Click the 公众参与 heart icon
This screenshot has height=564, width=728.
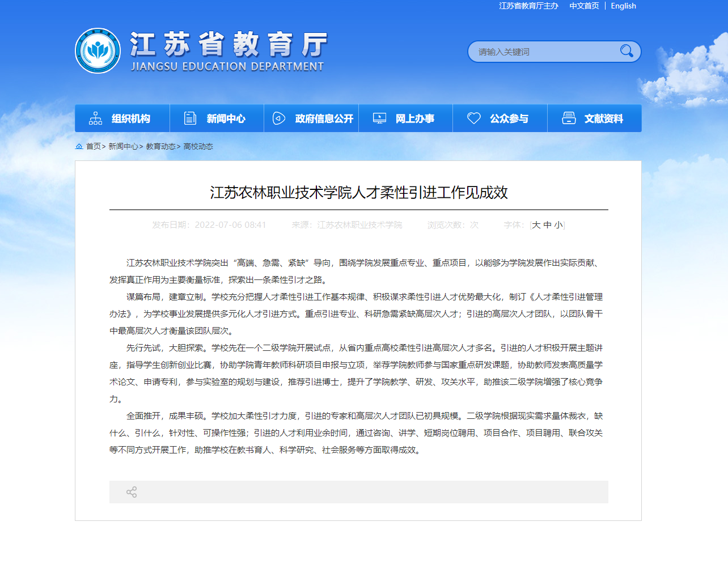[x=473, y=118]
